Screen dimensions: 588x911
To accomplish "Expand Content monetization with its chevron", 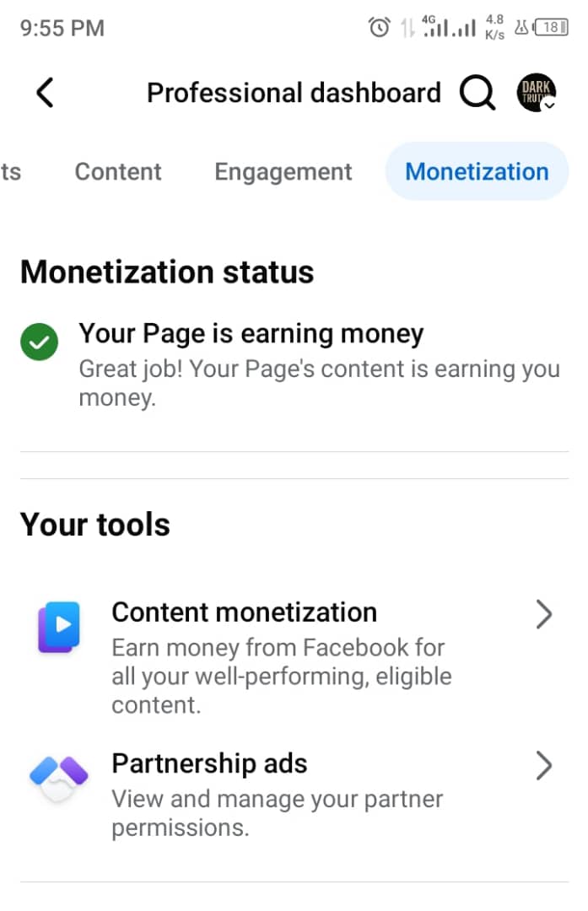I will [544, 616].
